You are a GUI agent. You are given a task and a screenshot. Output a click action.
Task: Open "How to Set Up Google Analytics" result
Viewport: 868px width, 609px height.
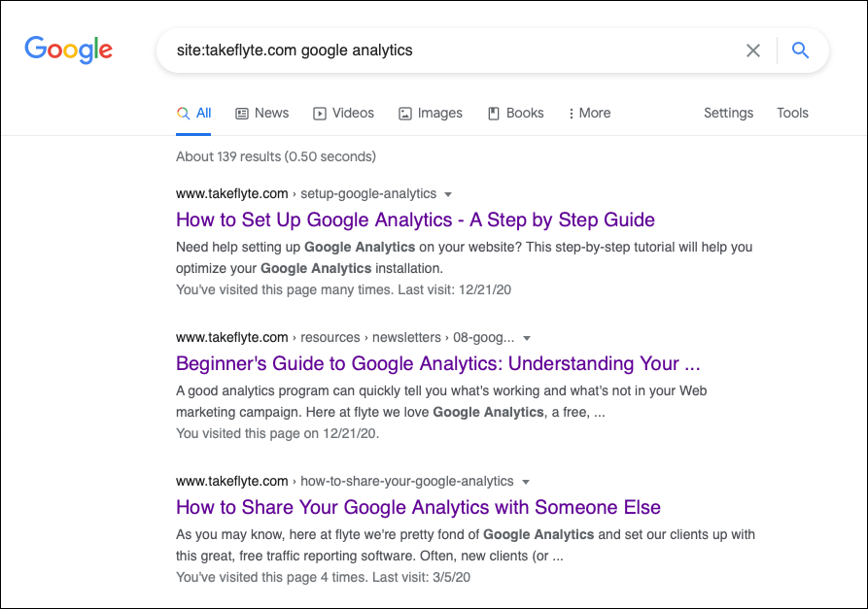tap(415, 220)
